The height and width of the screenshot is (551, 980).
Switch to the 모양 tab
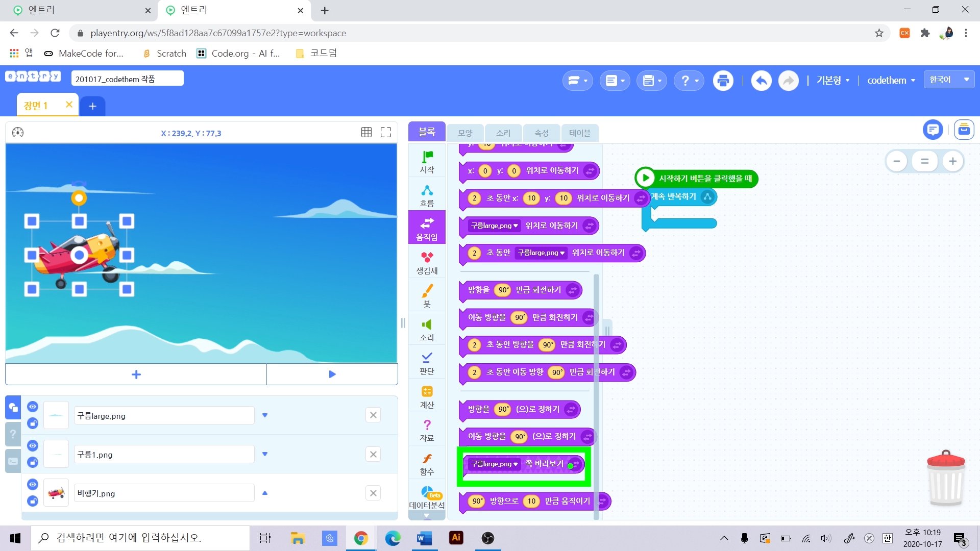pos(465,133)
